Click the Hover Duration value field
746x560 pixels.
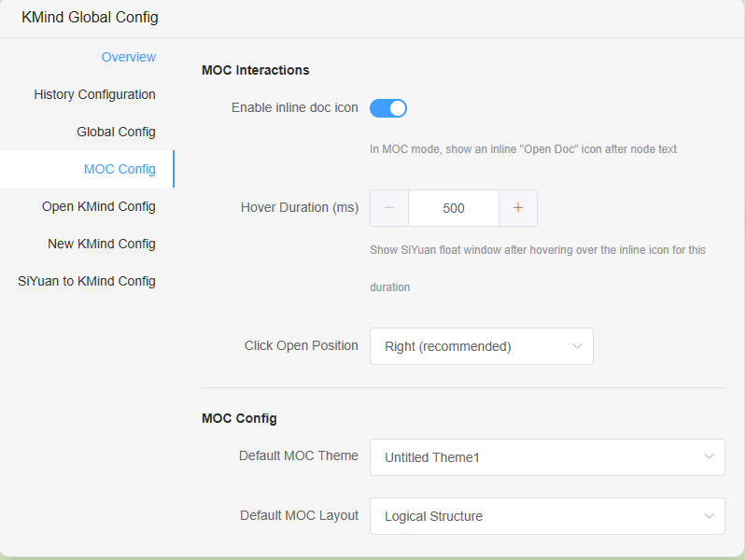click(454, 208)
